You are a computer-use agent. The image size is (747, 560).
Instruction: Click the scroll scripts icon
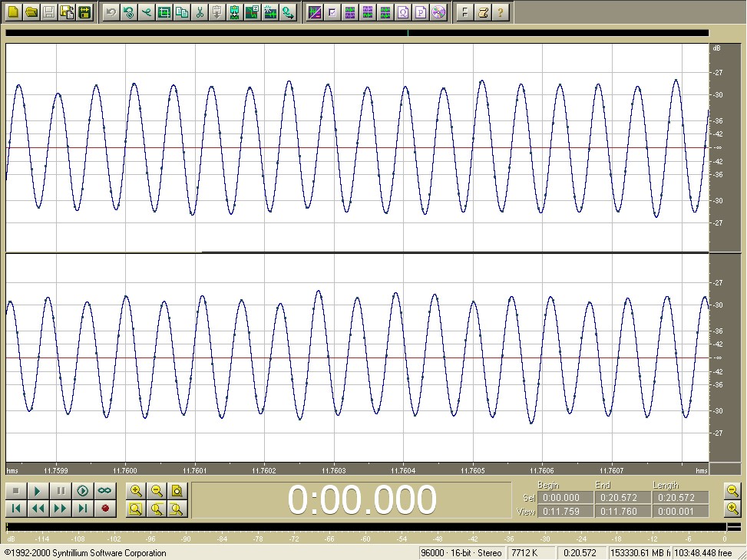(483, 12)
